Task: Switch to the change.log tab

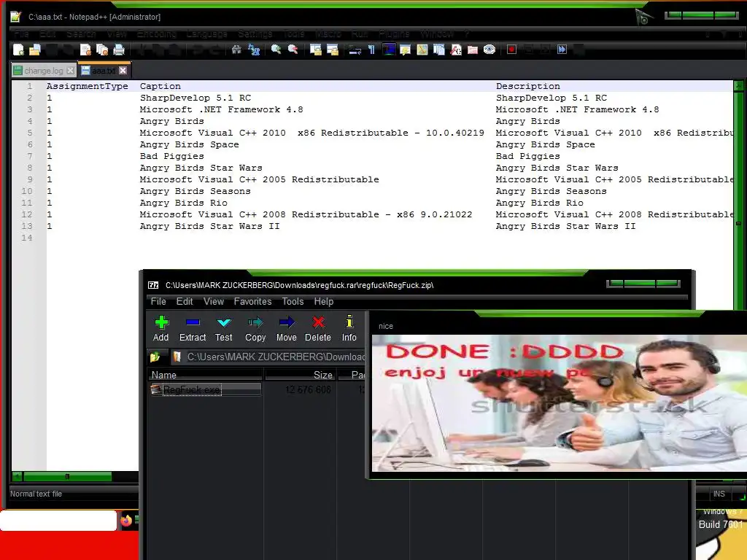Action: pyautogui.click(x=43, y=71)
